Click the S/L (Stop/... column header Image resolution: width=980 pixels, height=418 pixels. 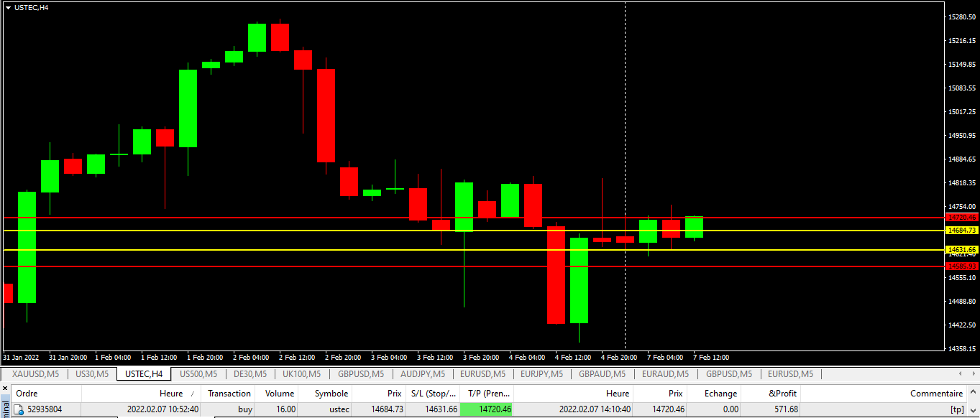pos(433,394)
